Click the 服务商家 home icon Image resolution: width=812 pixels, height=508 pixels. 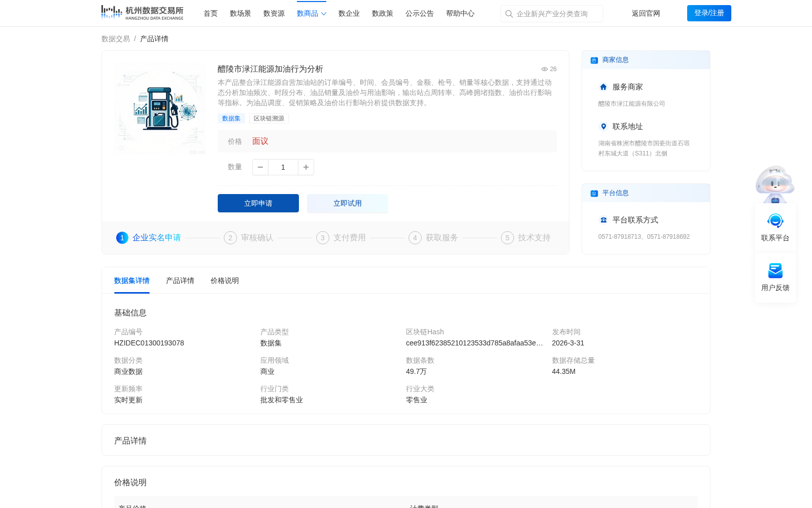tap(603, 87)
